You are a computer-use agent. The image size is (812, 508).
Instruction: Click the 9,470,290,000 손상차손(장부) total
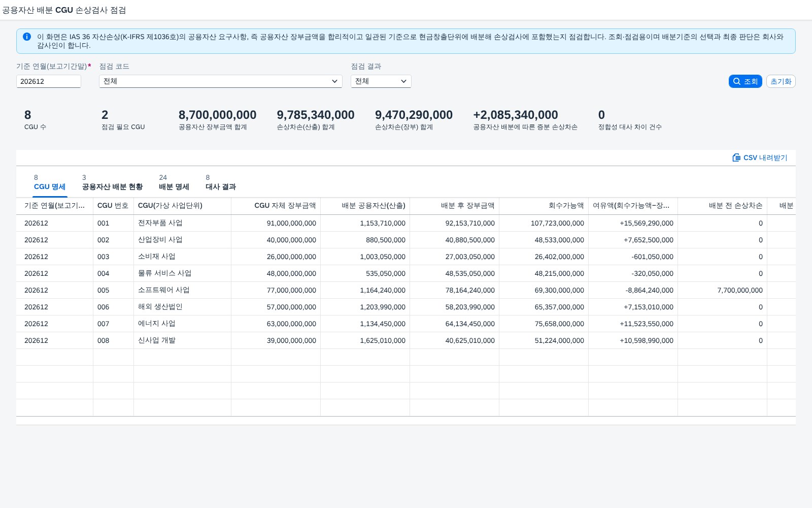[414, 115]
